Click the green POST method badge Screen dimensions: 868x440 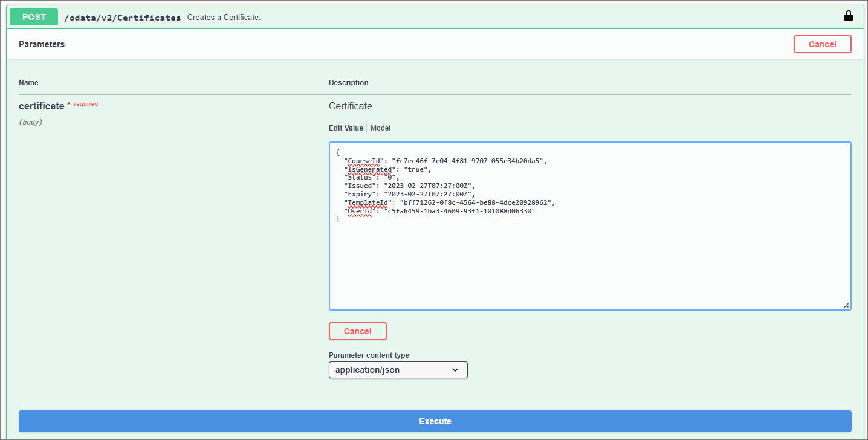33,17
